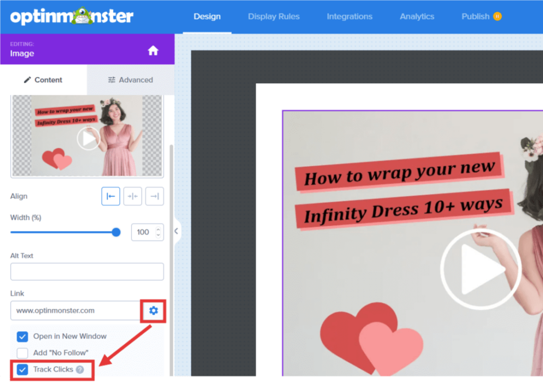Click the "Align" label
Screen dimensions: 543x392
[x=19, y=196]
